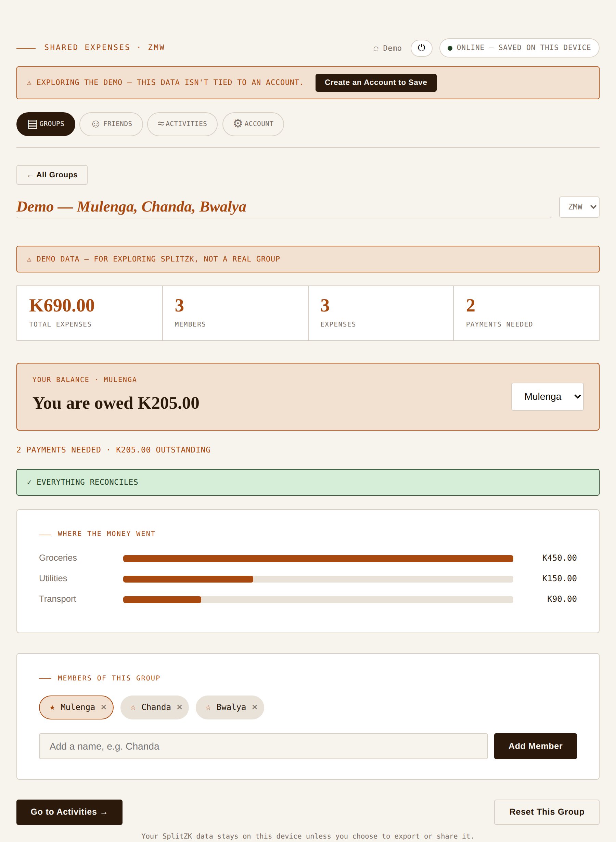Click the green online status dot
This screenshot has height=842, width=616.
450,48
